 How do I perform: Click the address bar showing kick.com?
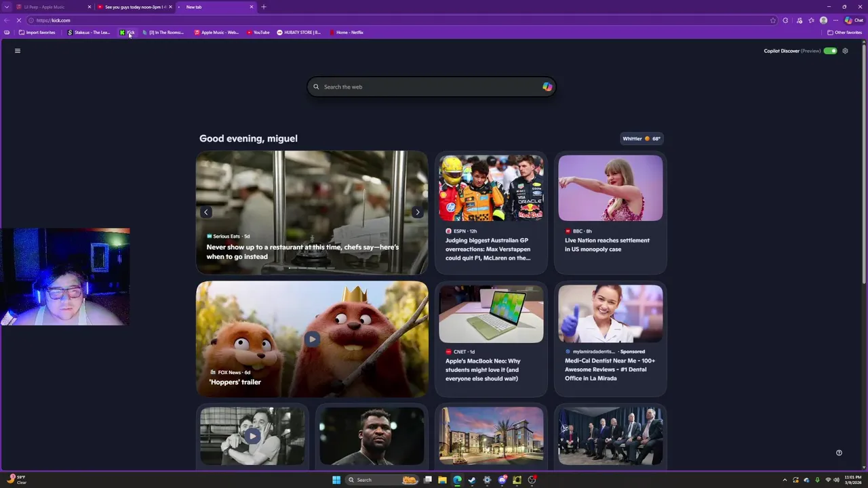400,20
